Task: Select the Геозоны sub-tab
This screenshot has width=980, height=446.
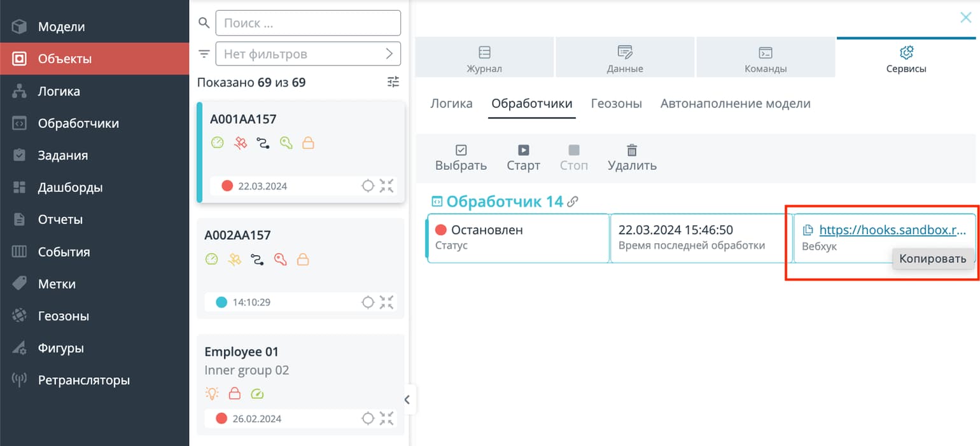Action: click(616, 104)
